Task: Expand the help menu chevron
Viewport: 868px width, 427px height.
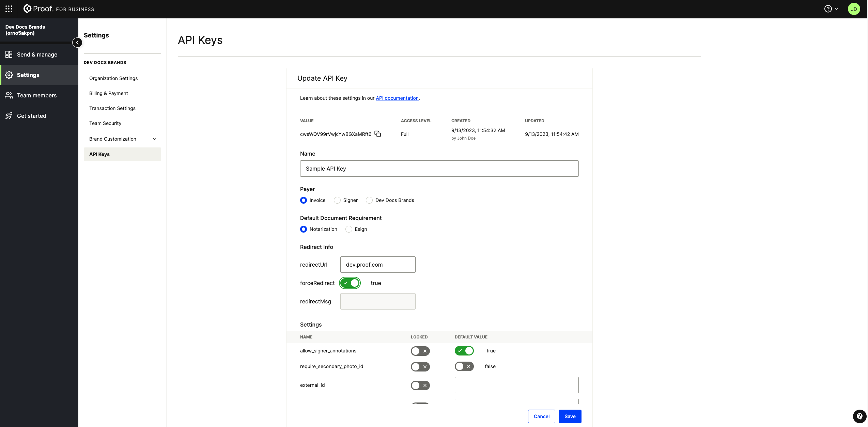Action: 837,9
